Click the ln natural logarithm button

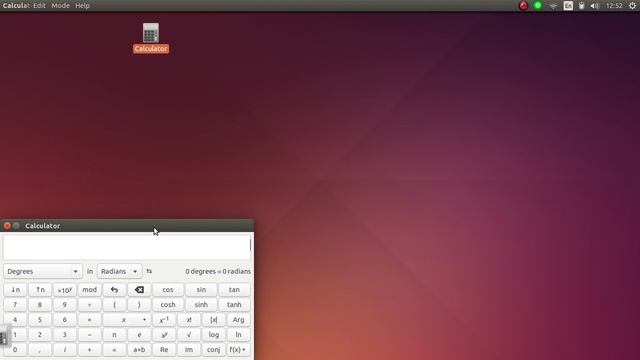[x=238, y=335]
